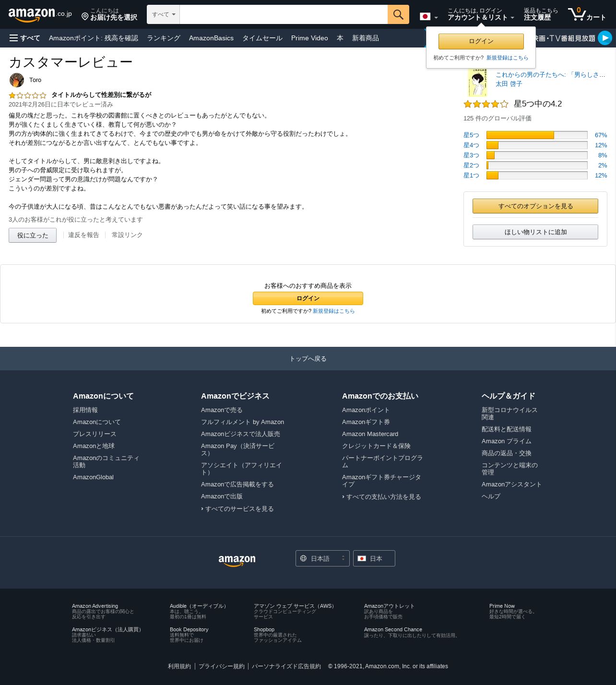The image size is (616, 685).
Task: Click the book cover thumbnail
Action: pos(477,83)
